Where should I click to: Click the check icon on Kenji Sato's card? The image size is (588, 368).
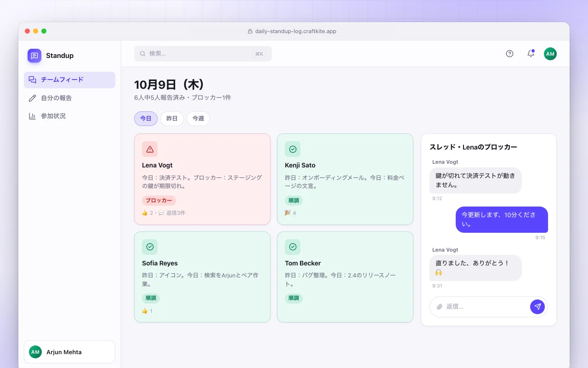[293, 149]
